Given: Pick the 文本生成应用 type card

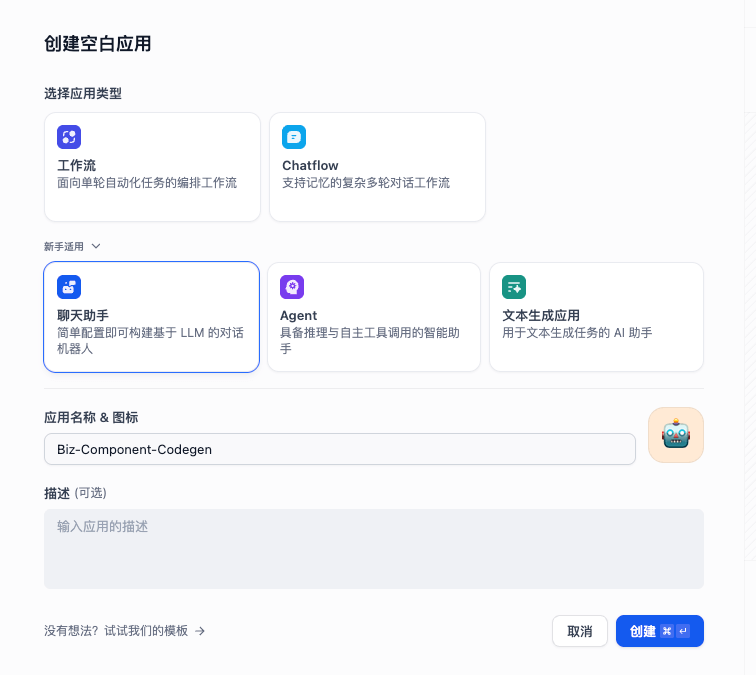Looking at the screenshot, I should (596, 317).
